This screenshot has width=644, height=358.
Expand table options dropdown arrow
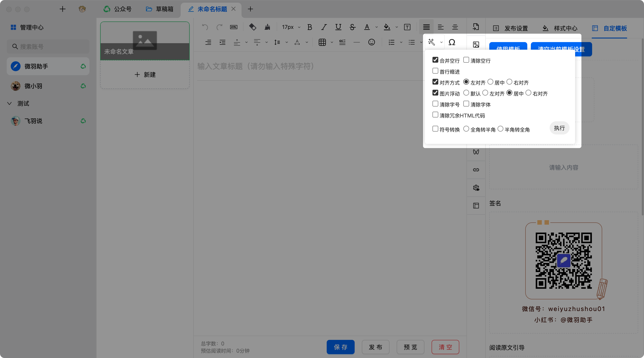(332, 42)
